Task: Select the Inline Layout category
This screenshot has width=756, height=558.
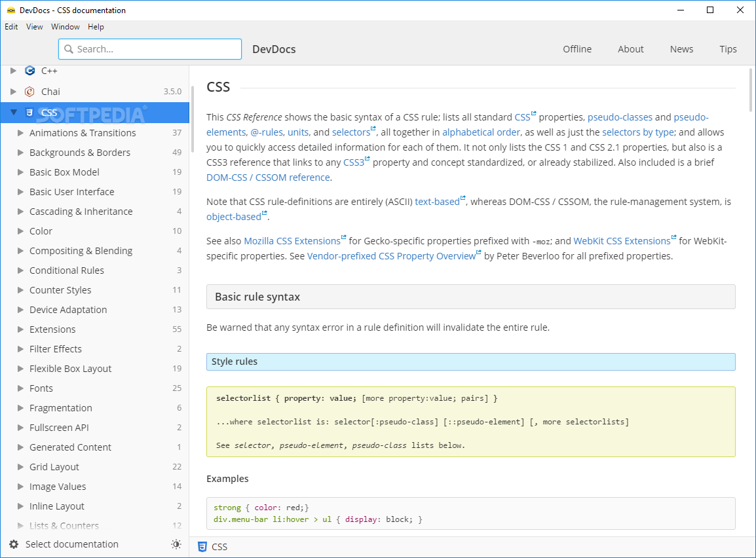Action: pos(95,506)
